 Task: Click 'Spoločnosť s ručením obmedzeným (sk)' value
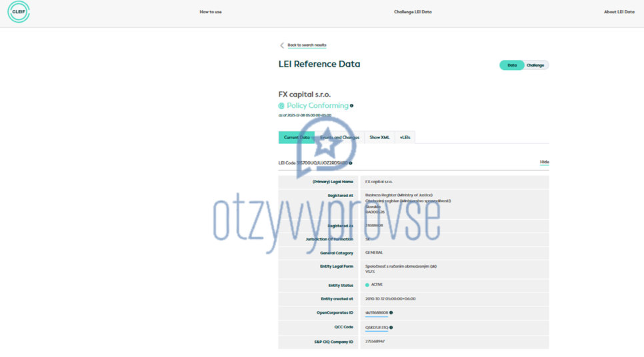(401, 266)
